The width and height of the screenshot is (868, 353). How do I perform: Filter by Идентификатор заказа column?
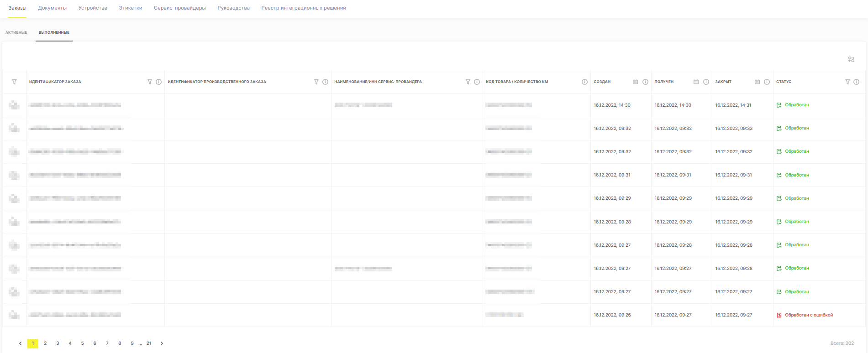tap(150, 82)
